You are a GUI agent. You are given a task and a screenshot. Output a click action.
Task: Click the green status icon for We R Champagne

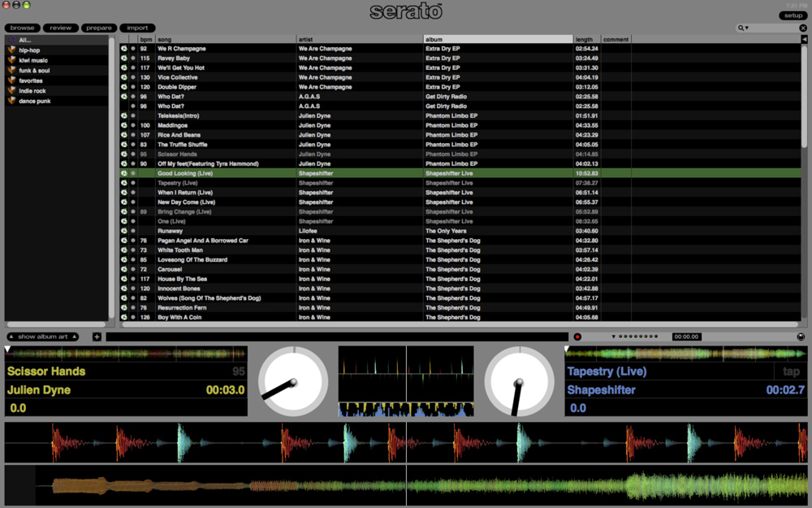[124, 49]
